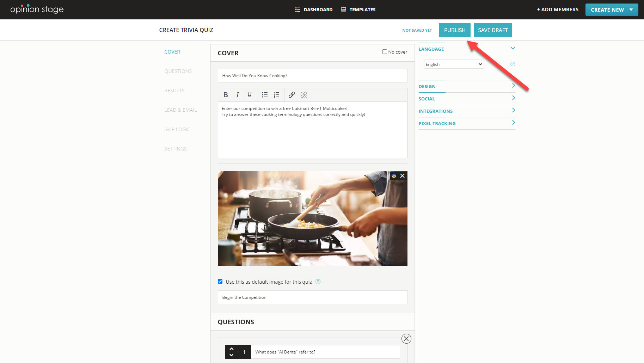Expand the Design settings section
644x363 pixels.
[x=466, y=86]
